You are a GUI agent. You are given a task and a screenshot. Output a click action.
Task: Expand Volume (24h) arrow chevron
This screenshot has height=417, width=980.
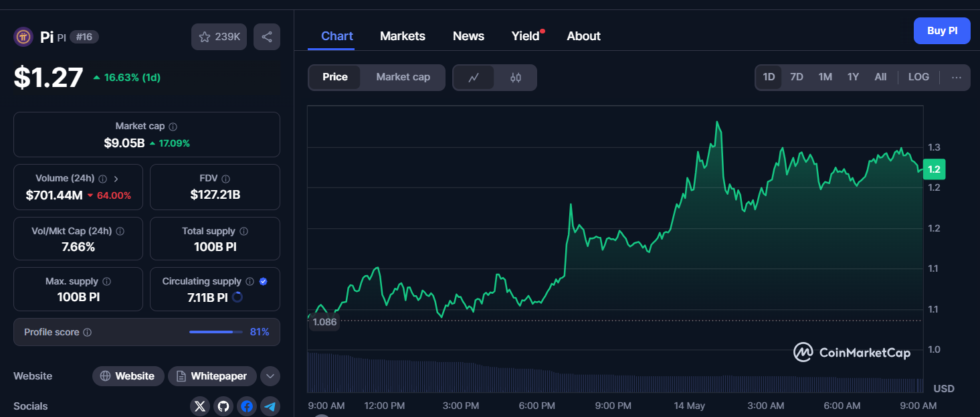(116, 179)
